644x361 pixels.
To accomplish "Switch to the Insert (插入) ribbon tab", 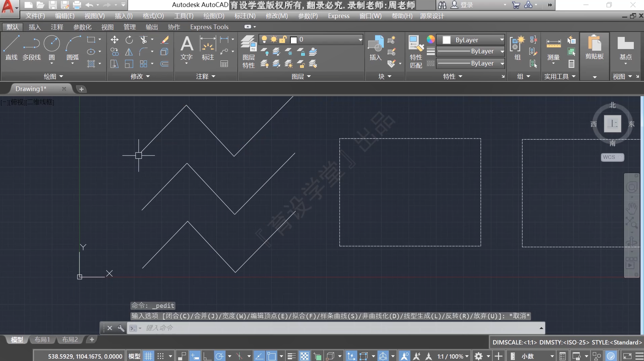I will point(35,27).
